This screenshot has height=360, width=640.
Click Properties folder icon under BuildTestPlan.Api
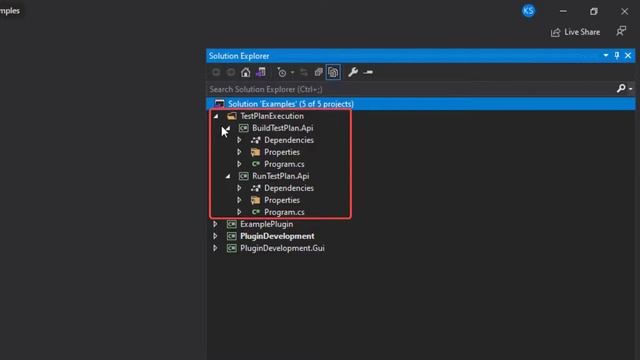point(256,152)
